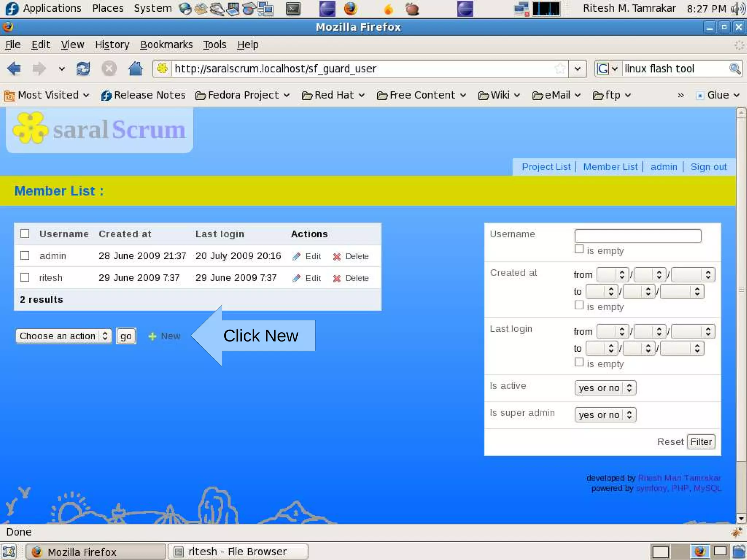This screenshot has width=747, height=560.
Task: Switch to 'ritesh - File Browser' taskbar window
Action: [238, 552]
